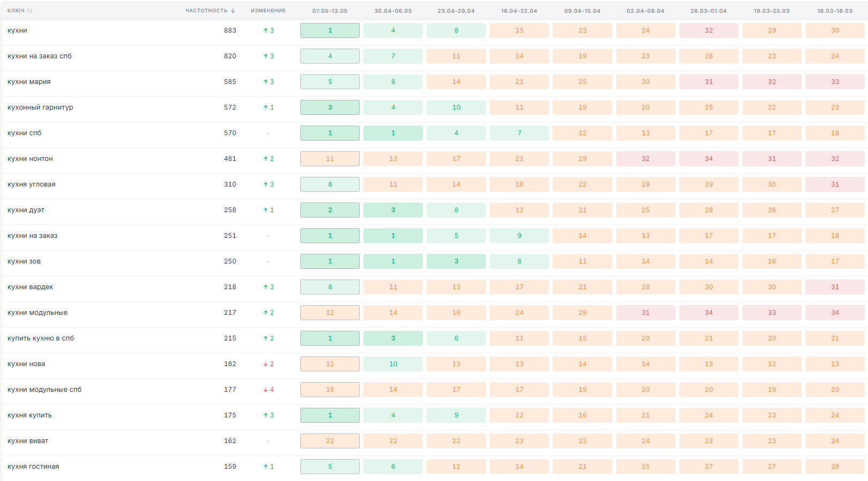Click the frequency value 883 for кухни
This screenshot has height=481, width=868.
pos(230,30)
